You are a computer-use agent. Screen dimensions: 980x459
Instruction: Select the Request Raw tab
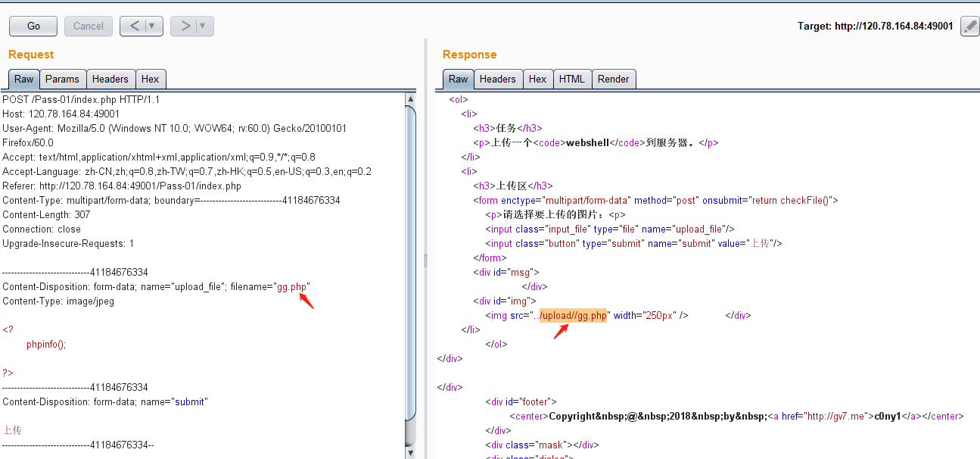pos(23,79)
